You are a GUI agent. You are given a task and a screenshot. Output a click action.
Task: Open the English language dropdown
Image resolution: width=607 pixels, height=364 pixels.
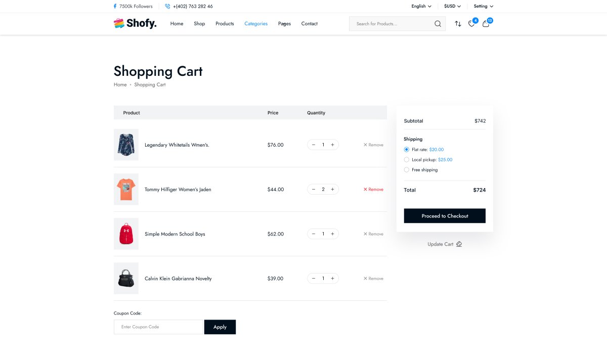pyautogui.click(x=421, y=7)
